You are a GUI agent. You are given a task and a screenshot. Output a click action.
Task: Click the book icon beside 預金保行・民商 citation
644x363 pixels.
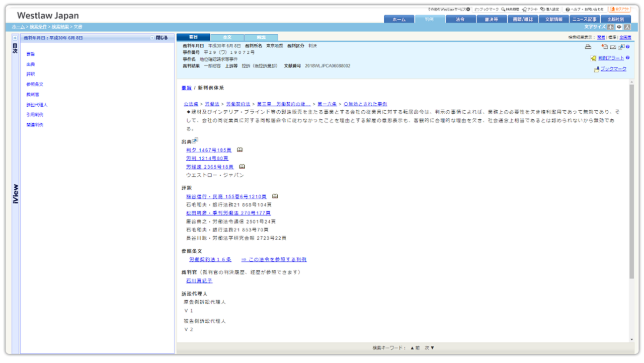(275, 196)
